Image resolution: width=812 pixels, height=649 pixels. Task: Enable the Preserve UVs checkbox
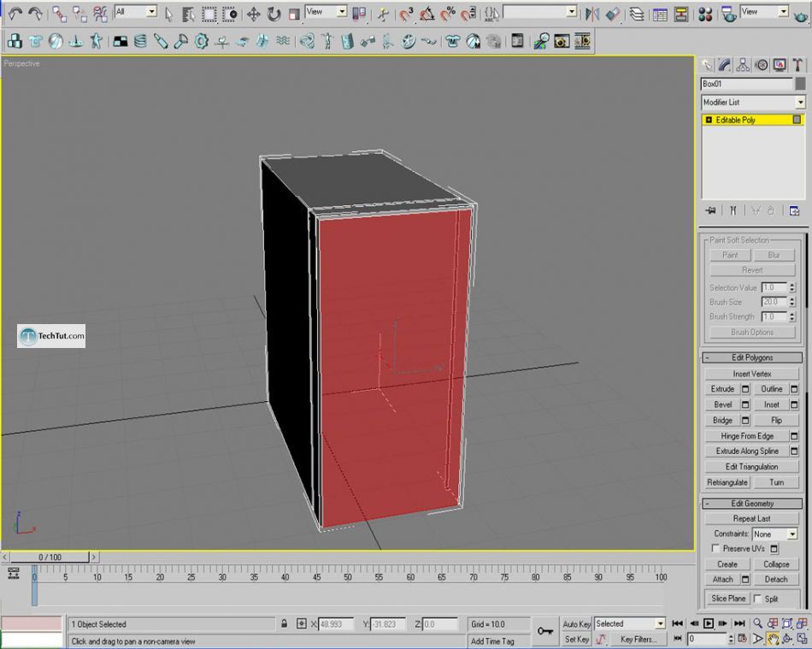[716, 549]
